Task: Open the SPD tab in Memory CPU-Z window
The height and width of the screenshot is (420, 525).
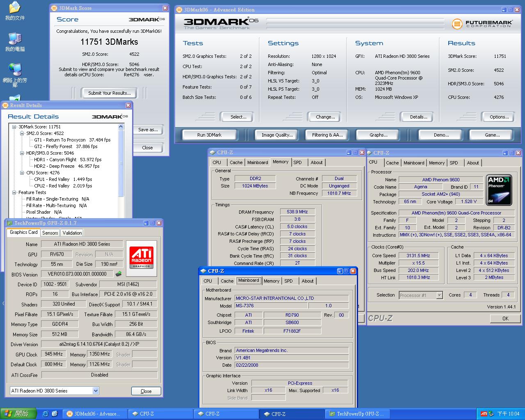Action: [x=298, y=162]
